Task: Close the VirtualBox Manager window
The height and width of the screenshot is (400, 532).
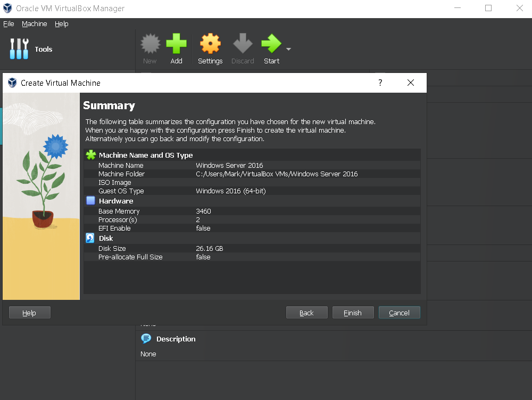Action: (519, 8)
